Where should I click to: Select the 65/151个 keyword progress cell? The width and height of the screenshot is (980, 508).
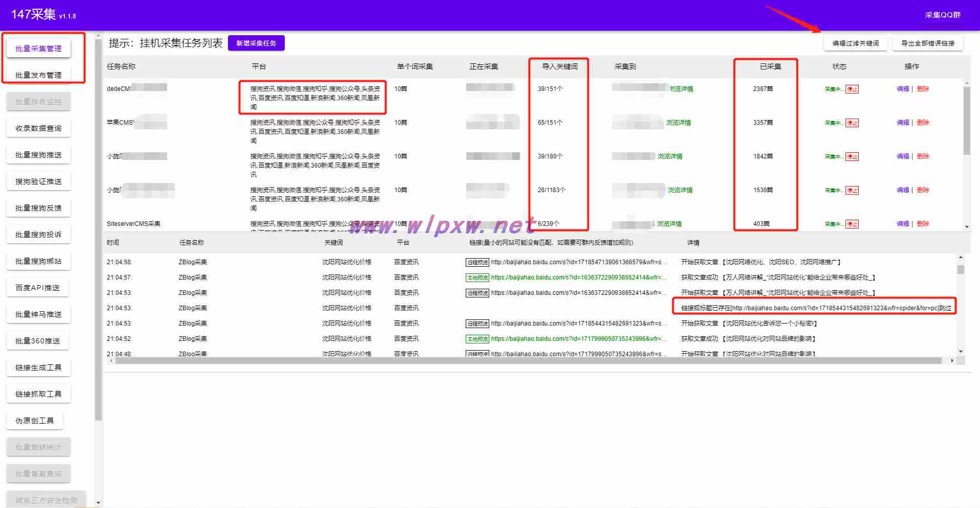(550, 123)
